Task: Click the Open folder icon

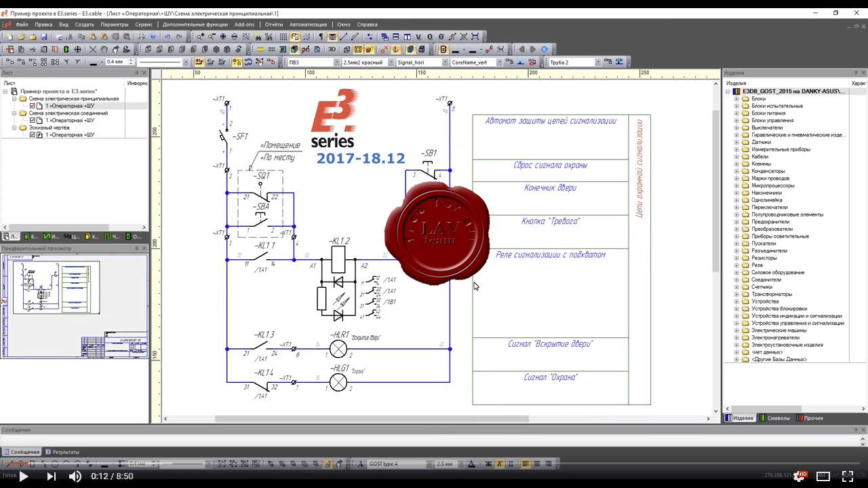Action: [x=21, y=37]
